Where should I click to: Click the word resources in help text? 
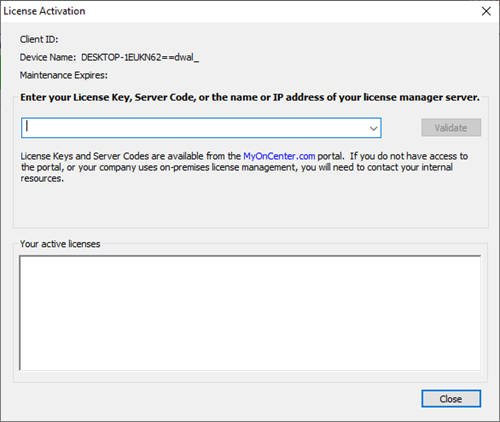coord(42,179)
